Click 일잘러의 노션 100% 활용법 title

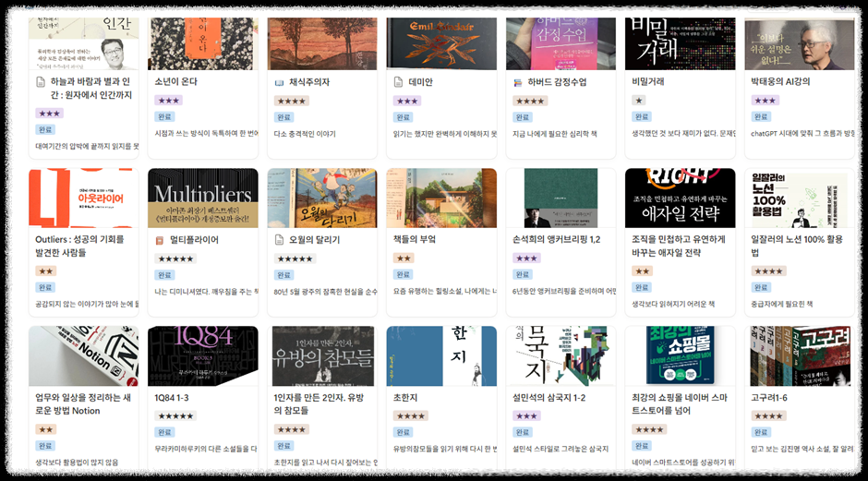(797, 246)
